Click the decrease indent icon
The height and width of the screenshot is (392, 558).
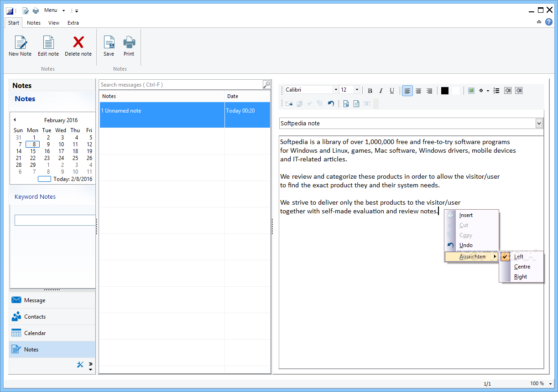[508, 91]
